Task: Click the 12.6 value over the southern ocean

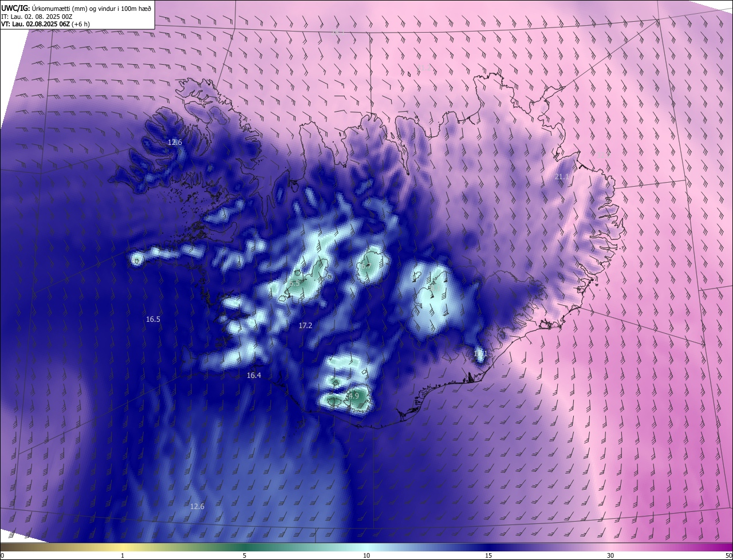Action: (x=197, y=506)
